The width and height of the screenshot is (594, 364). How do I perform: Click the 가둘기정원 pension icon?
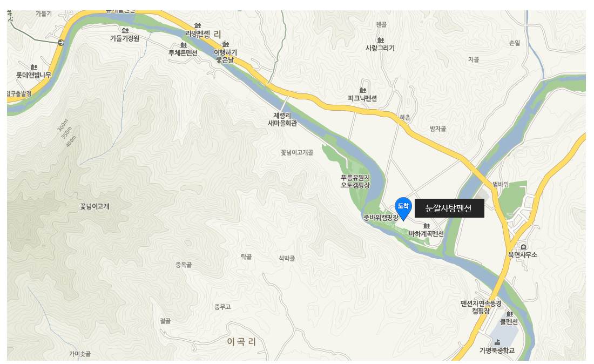click(125, 30)
